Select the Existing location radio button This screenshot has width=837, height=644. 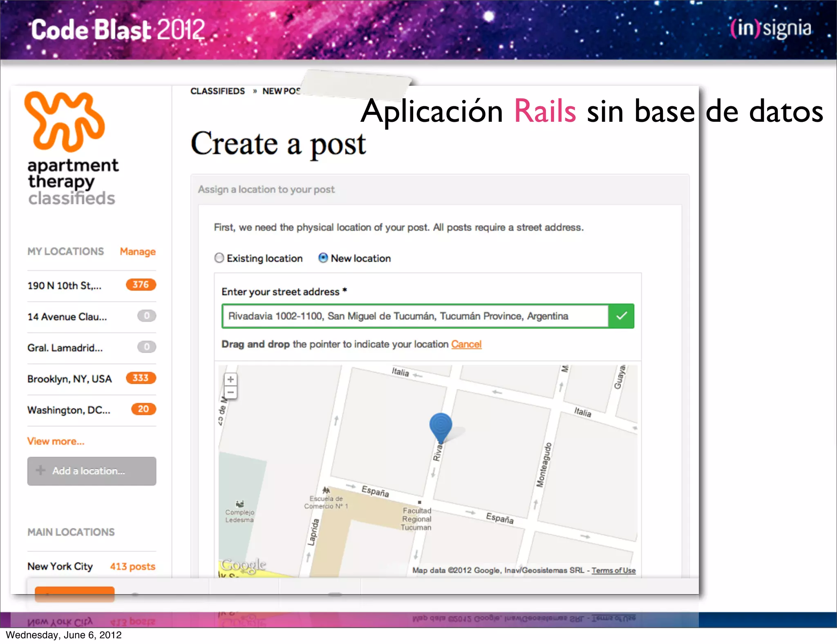pos(219,258)
